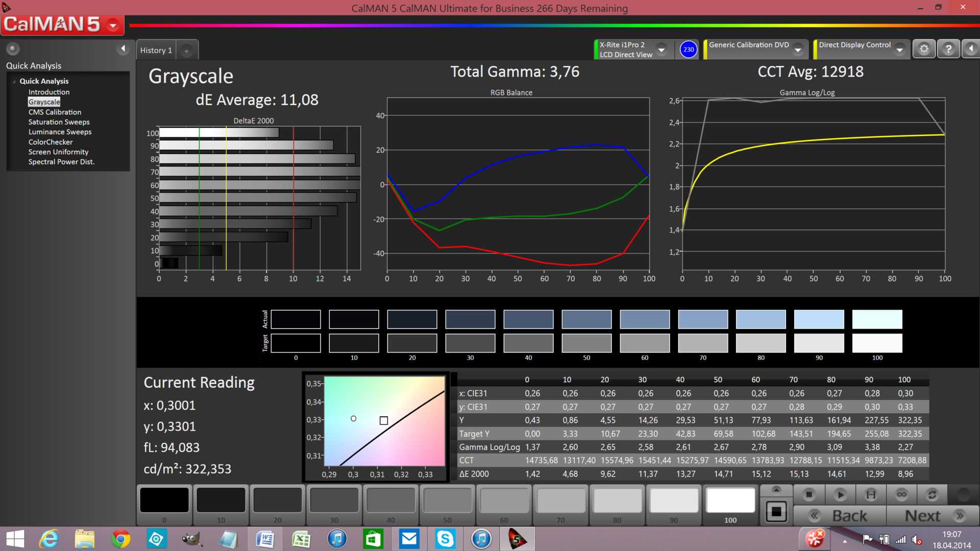
Task: Expand the X-Rite i1Pro 2 meter dropdown
Action: coord(661,49)
